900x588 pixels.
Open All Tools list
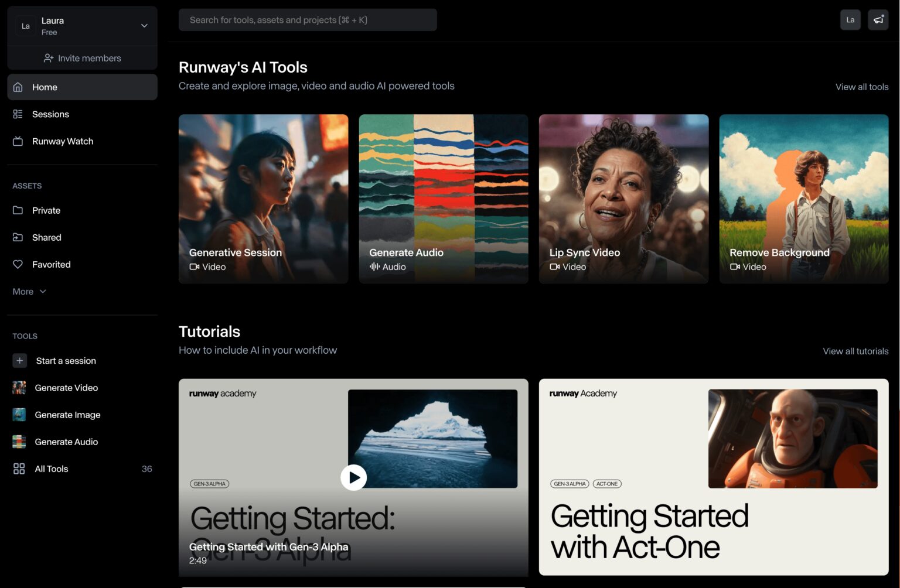tap(82, 469)
